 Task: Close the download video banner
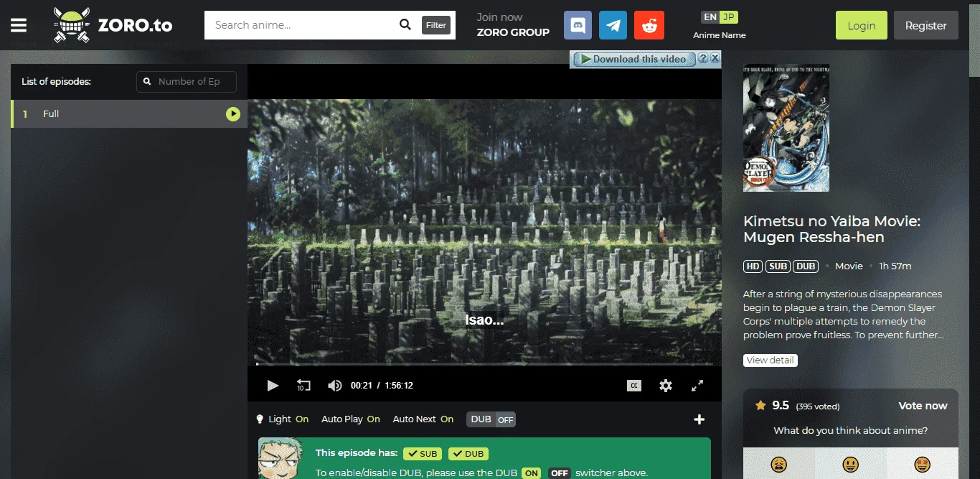coord(715,58)
